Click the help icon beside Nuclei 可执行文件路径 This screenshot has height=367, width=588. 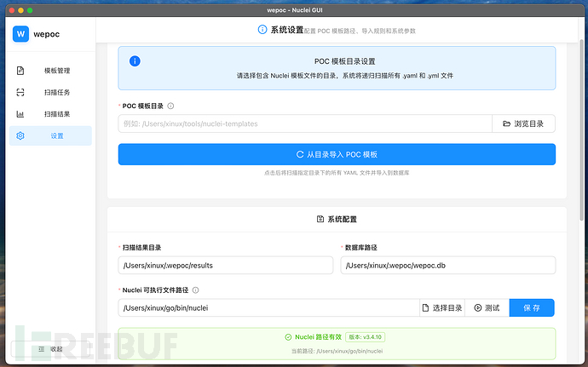196,290
